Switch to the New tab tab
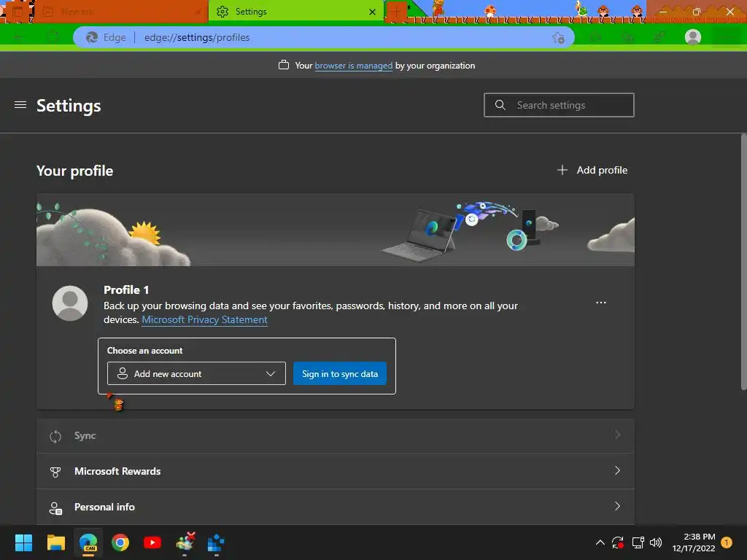The width and height of the screenshot is (747, 560). (122, 12)
